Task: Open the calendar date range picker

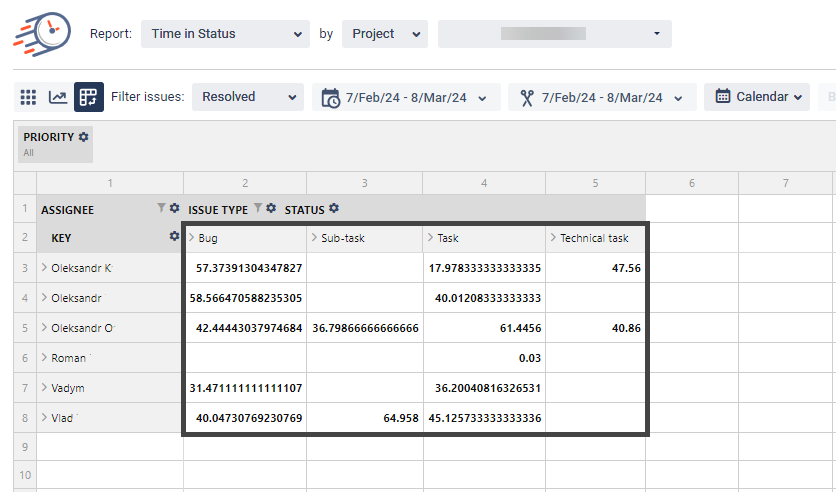Action: coord(406,97)
